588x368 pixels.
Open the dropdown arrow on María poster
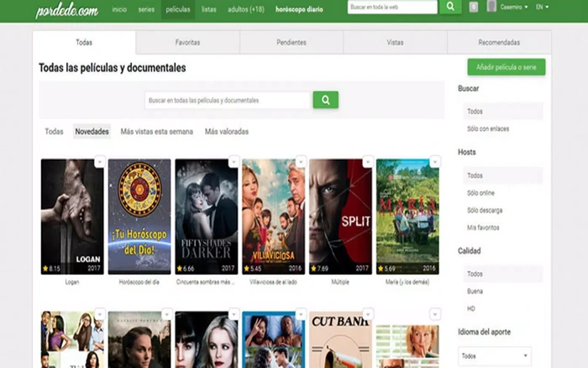coord(435,161)
